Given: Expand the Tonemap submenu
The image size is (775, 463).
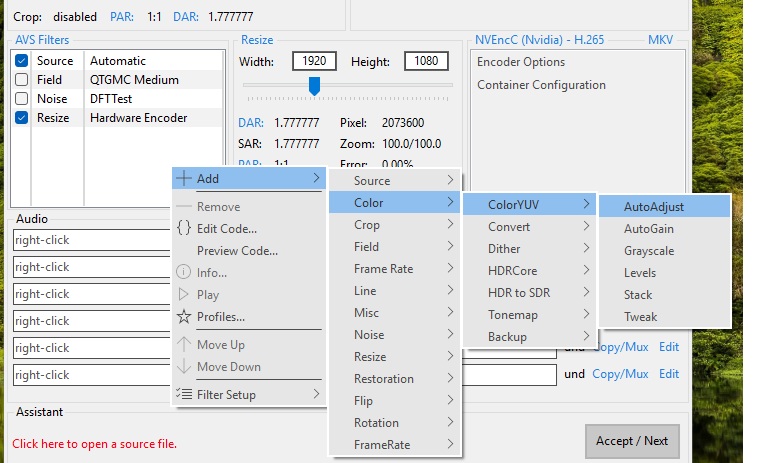Looking at the screenshot, I should [x=529, y=314].
